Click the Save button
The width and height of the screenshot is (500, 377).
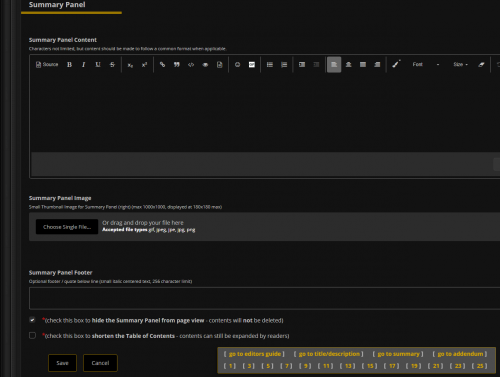tap(62, 363)
